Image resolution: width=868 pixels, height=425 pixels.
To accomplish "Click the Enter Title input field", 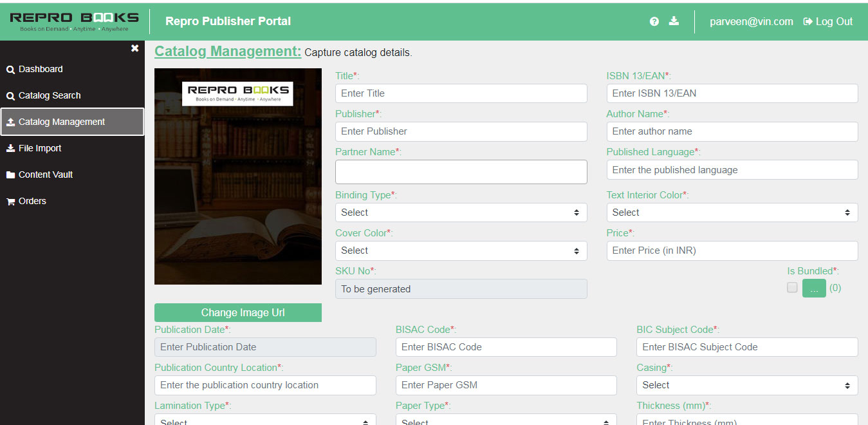I will pos(461,93).
